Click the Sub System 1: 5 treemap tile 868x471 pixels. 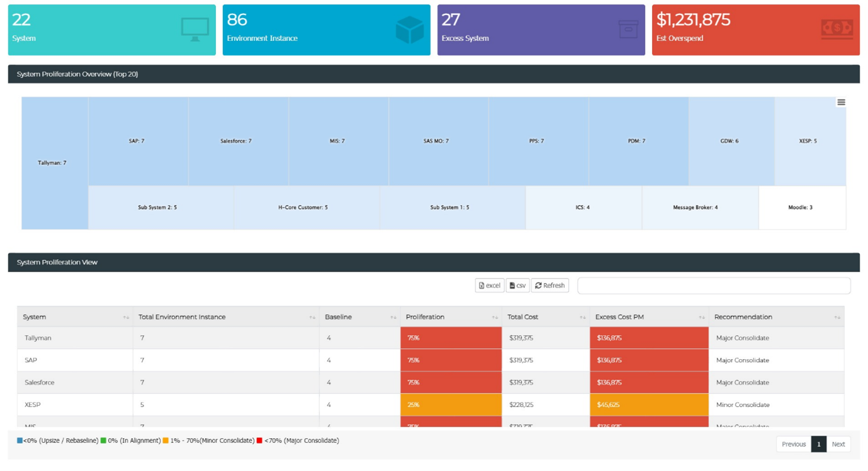(x=453, y=208)
